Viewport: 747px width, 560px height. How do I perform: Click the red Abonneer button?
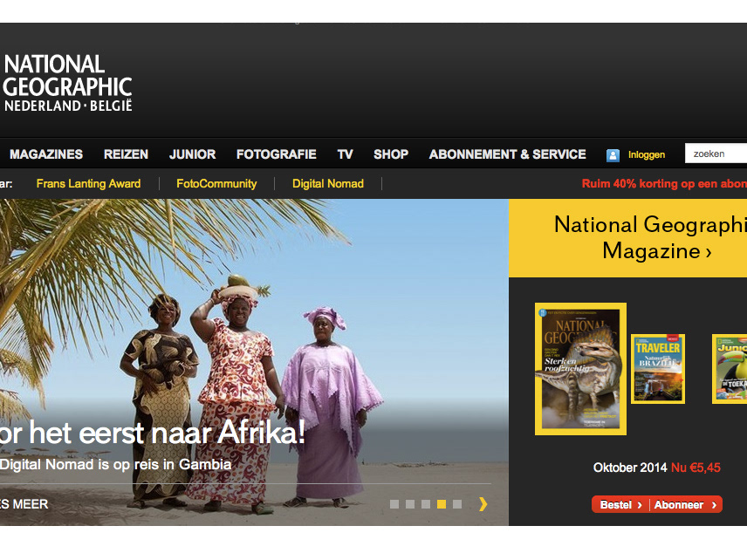686,504
